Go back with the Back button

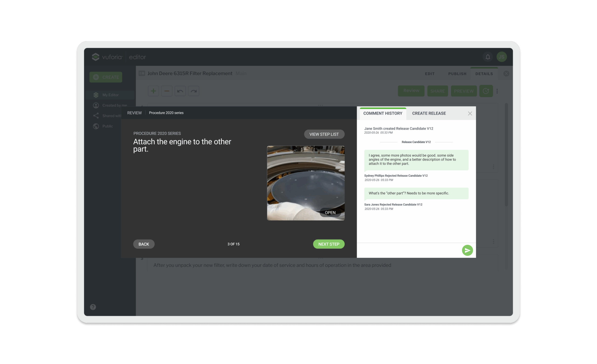[x=144, y=244]
